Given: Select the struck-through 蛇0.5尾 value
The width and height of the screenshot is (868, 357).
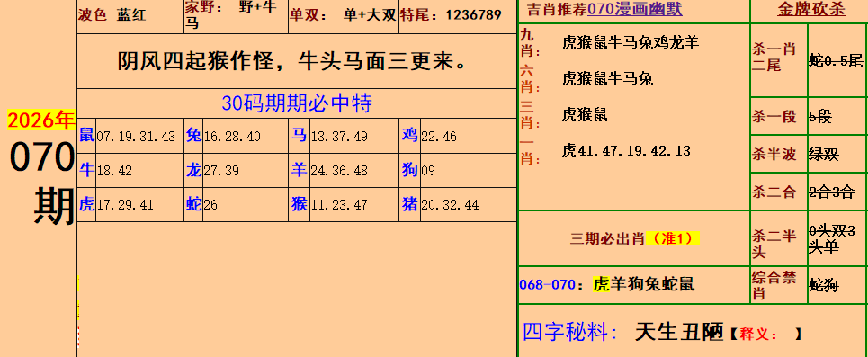Looking at the screenshot, I should [x=836, y=60].
